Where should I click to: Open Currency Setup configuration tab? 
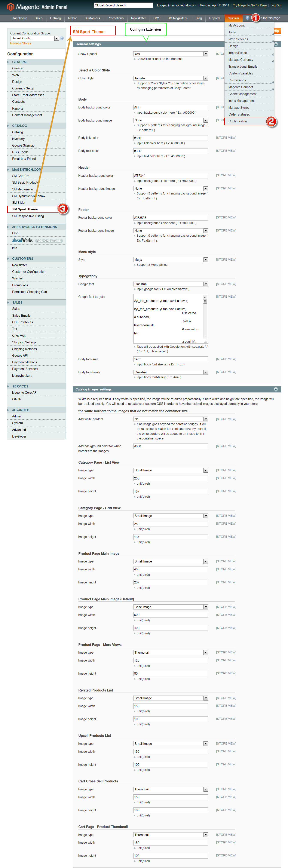(x=36, y=88)
